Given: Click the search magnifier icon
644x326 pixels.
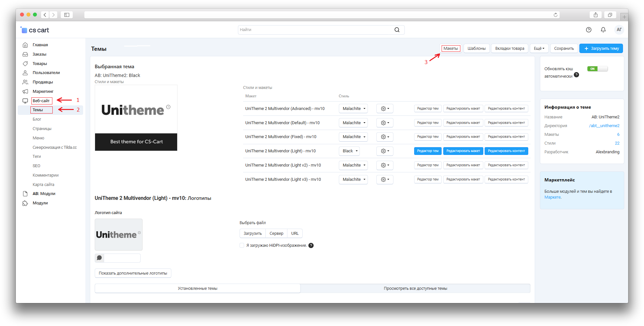Looking at the screenshot, I should 397,30.
